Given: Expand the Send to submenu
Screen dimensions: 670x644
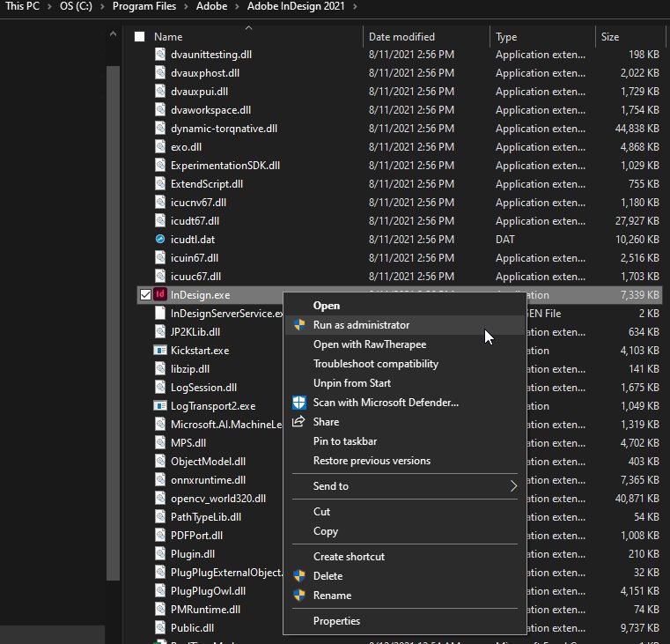Looking at the screenshot, I should pyautogui.click(x=513, y=485).
